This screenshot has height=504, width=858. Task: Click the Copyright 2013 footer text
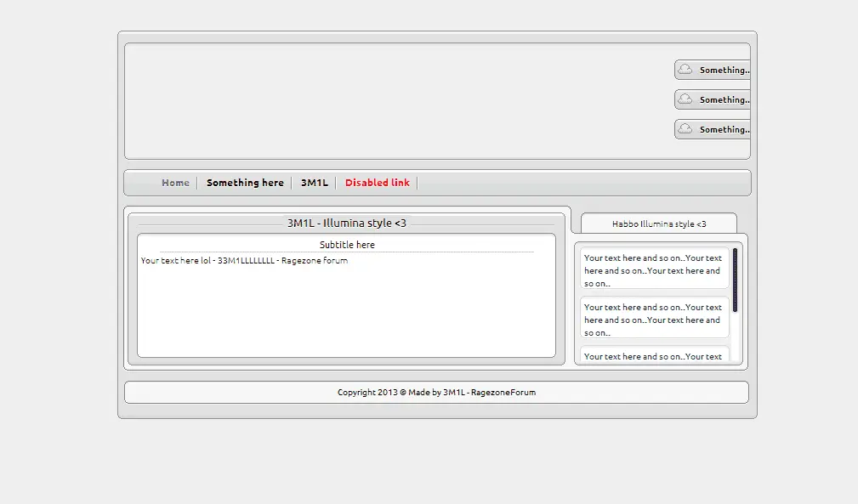[437, 392]
